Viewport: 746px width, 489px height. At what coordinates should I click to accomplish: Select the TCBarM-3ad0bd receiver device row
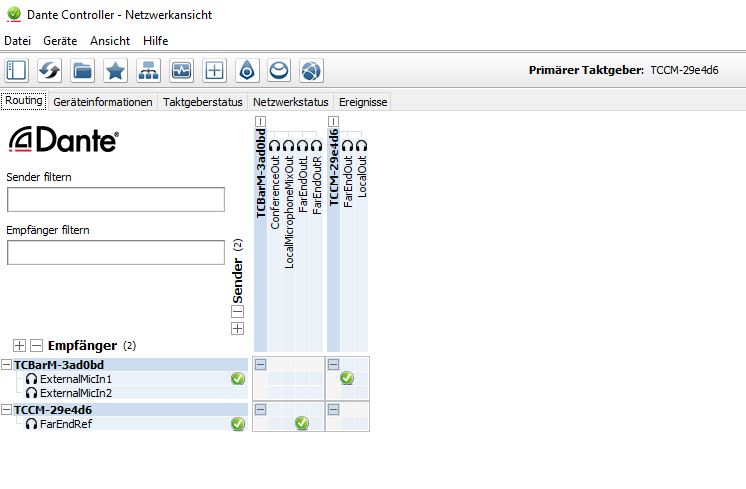pyautogui.click(x=130, y=365)
